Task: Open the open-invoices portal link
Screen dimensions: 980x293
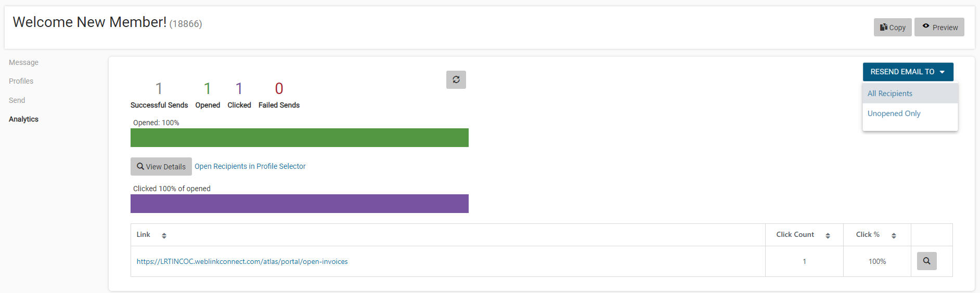Action: (x=242, y=261)
